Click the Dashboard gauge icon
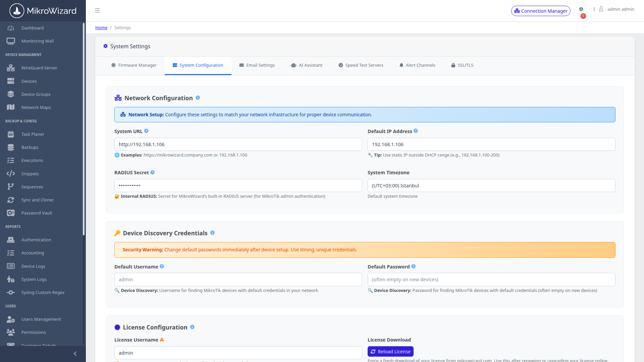 tap(11, 28)
